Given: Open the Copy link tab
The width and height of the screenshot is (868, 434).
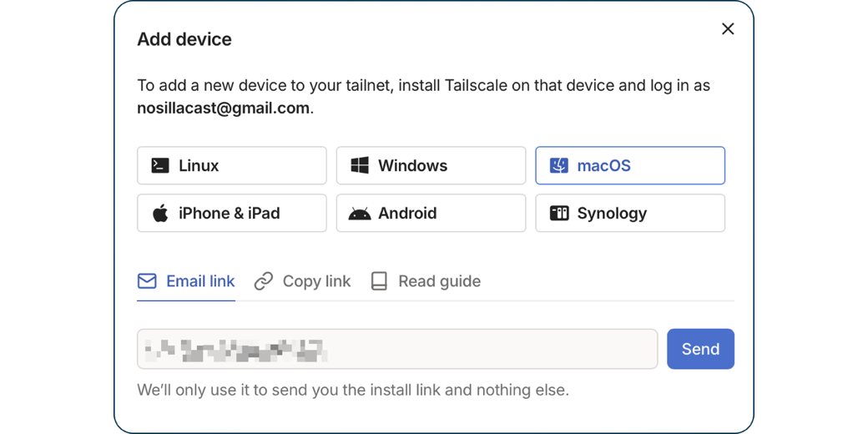Looking at the screenshot, I should (302, 282).
